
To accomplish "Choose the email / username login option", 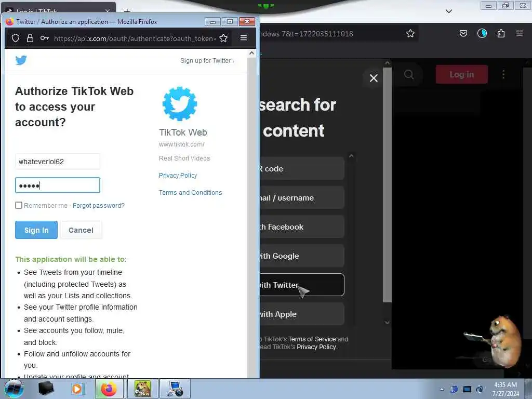I will (x=302, y=197).
